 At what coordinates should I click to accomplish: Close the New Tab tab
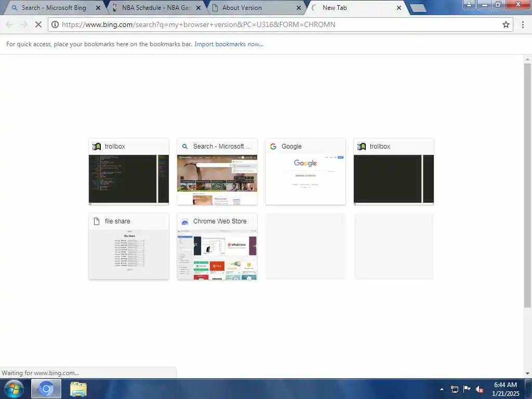[399, 8]
